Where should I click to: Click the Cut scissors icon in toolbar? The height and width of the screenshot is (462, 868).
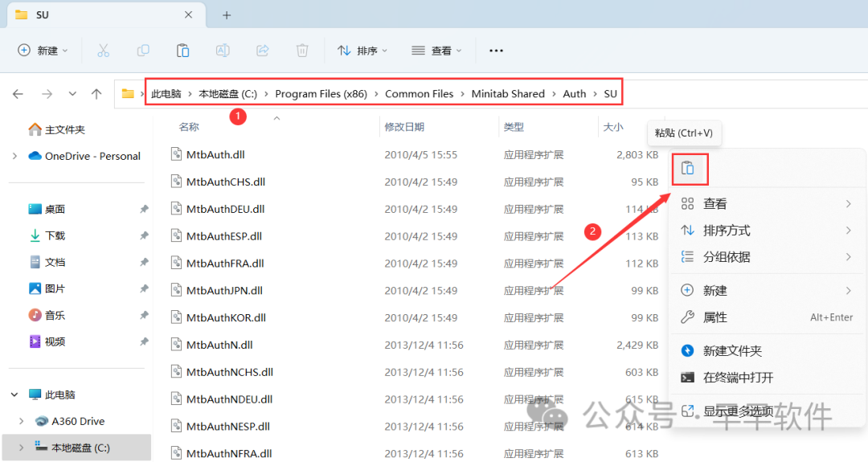103,51
